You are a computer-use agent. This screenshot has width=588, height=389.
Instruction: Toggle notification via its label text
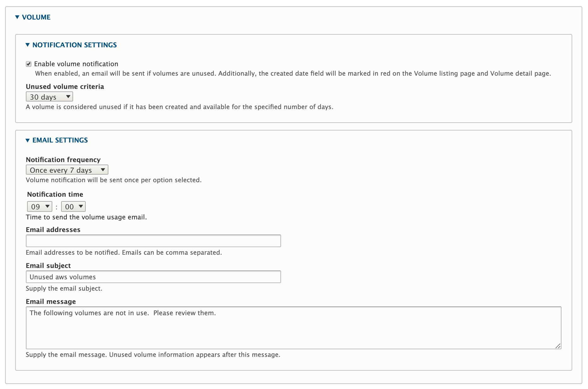point(76,64)
